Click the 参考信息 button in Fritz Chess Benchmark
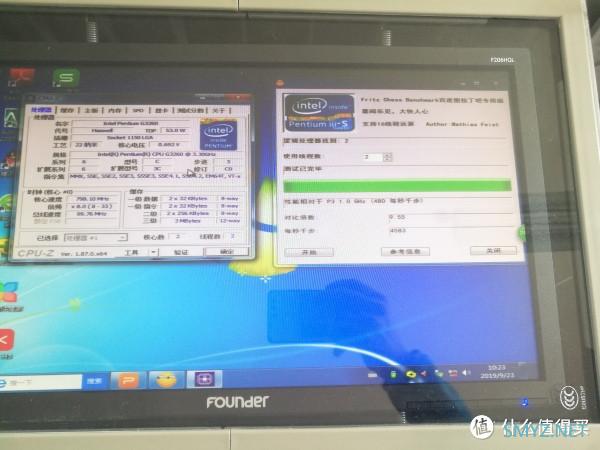The image size is (600, 450). tap(405, 251)
